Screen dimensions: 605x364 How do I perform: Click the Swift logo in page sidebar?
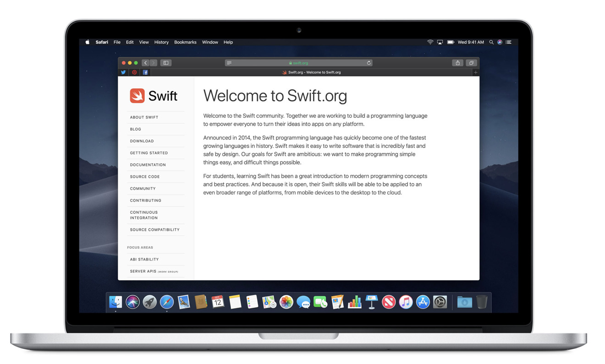(154, 96)
